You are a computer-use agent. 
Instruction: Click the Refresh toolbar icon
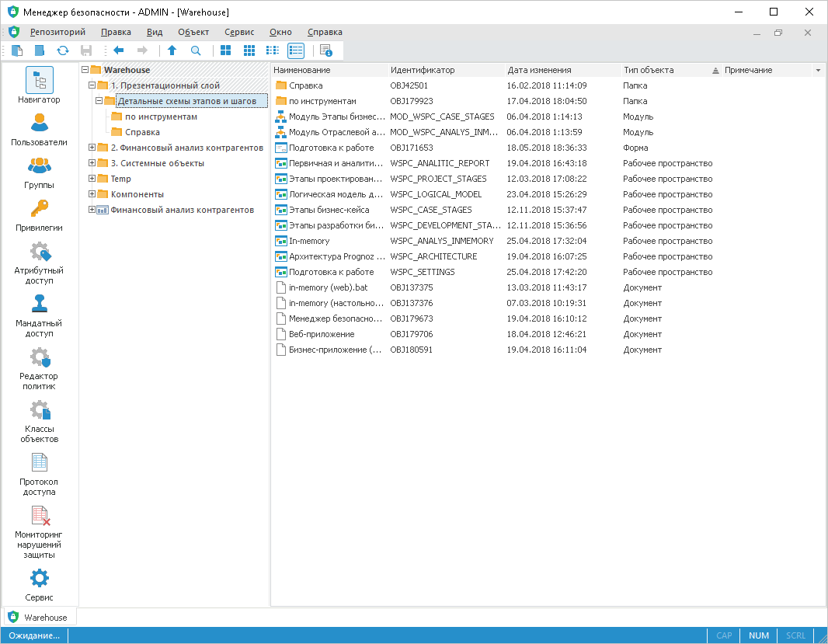(x=63, y=50)
